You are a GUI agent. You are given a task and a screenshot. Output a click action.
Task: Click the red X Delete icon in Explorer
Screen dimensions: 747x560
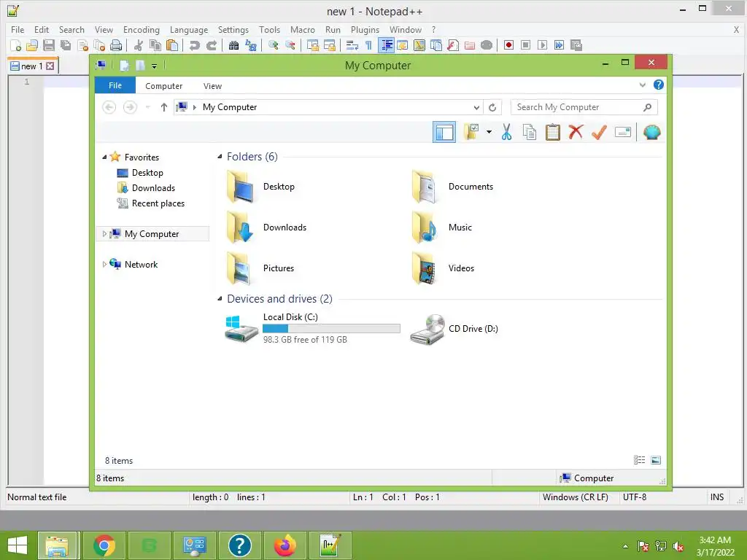pyautogui.click(x=576, y=132)
